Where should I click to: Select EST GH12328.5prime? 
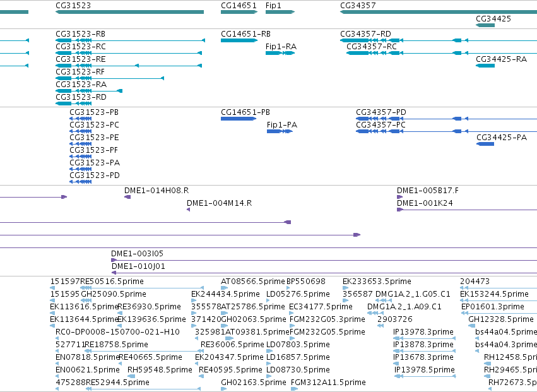pos(502,319)
